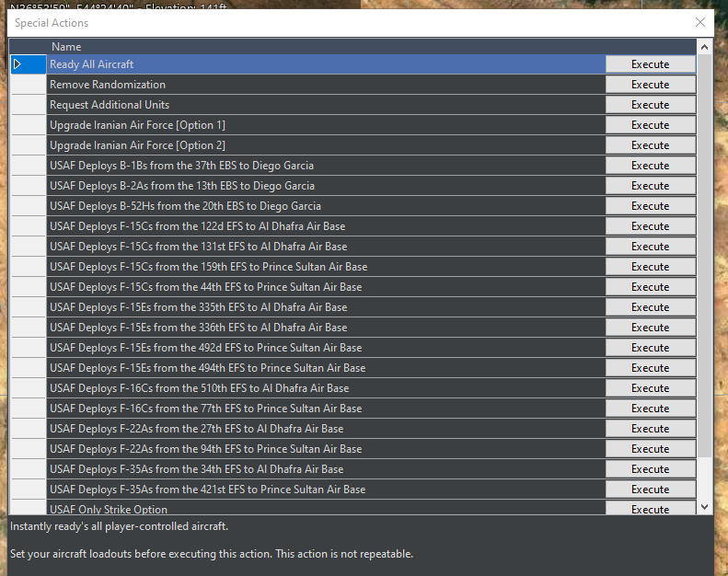This screenshot has height=576, width=728.
Task: Execute F-15Cs 131st EFS deployment
Action: pos(651,247)
